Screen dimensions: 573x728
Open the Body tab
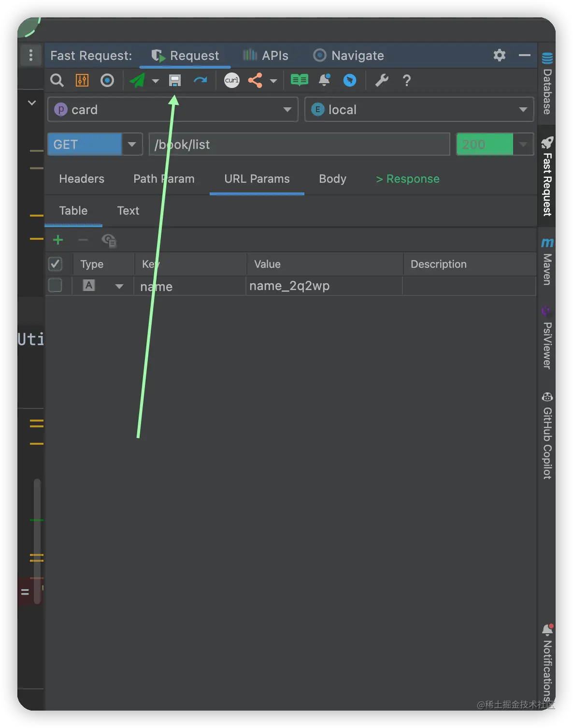coord(333,179)
